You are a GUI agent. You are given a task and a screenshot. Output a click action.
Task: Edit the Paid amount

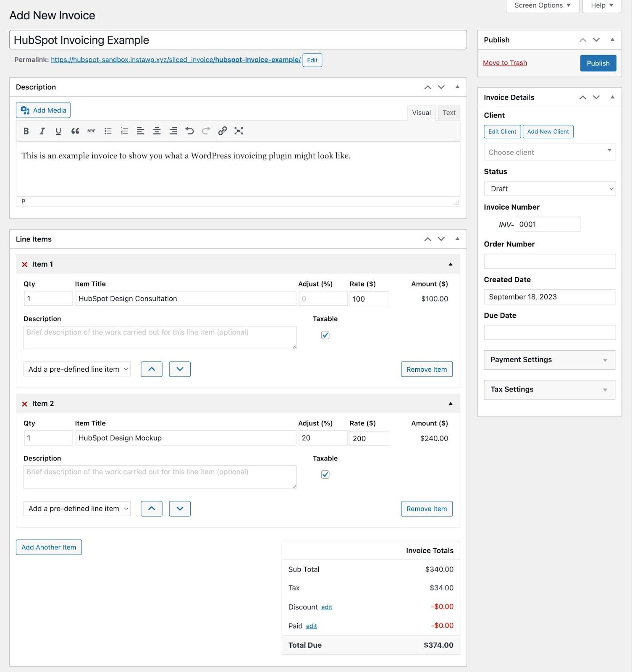pyautogui.click(x=311, y=626)
